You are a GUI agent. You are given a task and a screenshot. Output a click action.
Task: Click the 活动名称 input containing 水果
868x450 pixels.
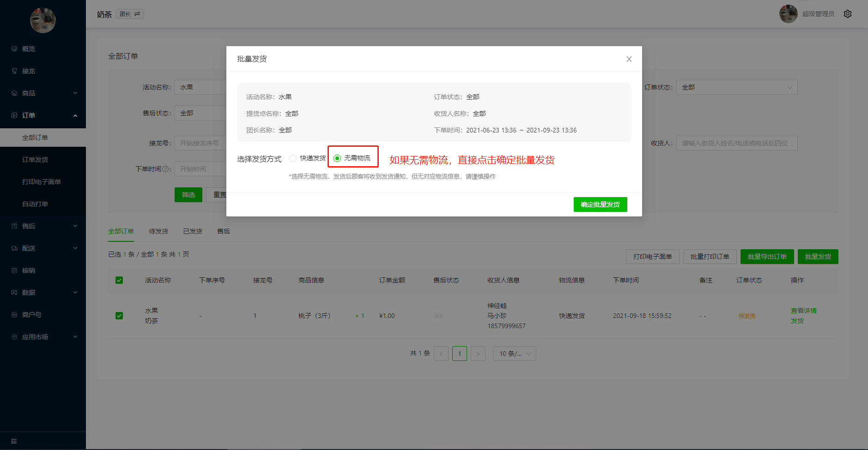[200, 87]
